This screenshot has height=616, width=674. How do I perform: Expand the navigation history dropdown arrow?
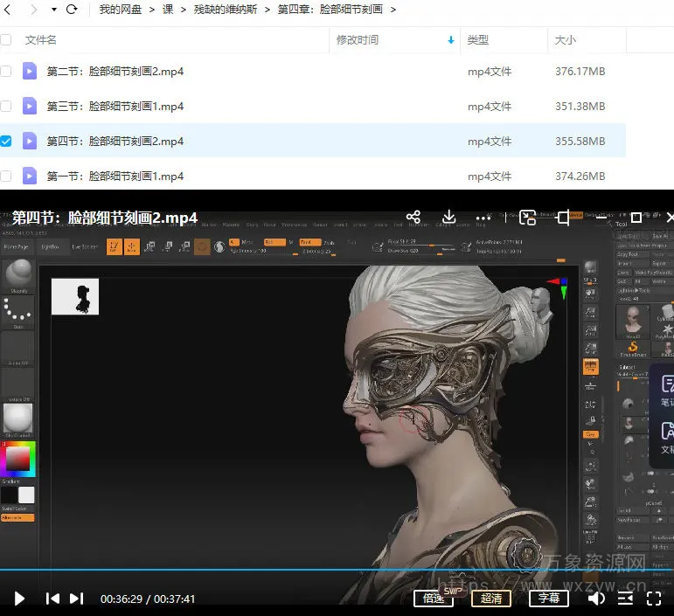coord(53,10)
